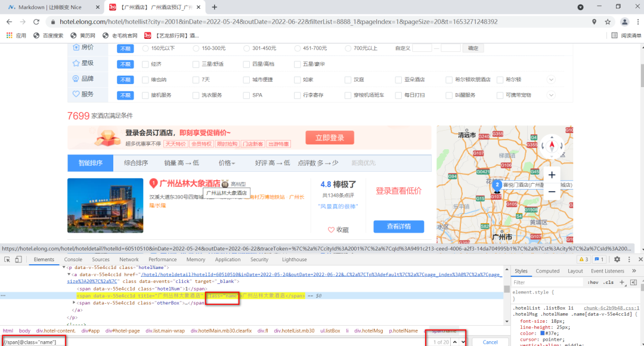Switch to the Sources tab
644x346 pixels.
click(x=101, y=259)
